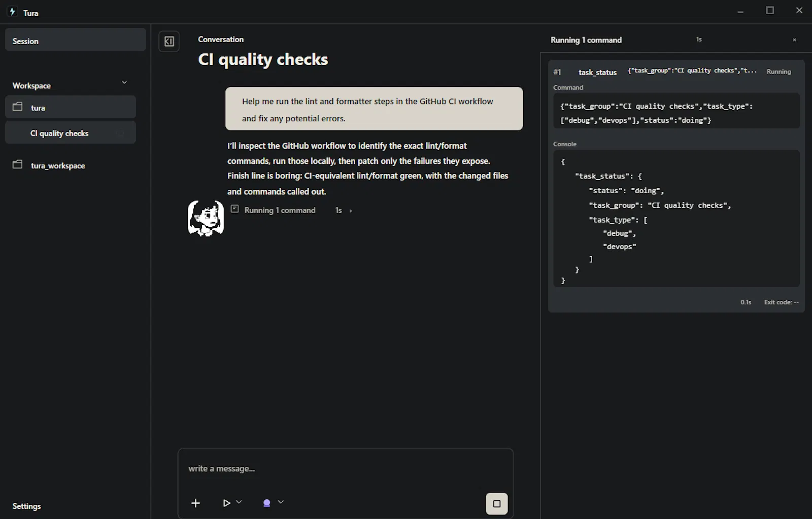Click the assistant avatar image
812x519 pixels.
coord(206,218)
